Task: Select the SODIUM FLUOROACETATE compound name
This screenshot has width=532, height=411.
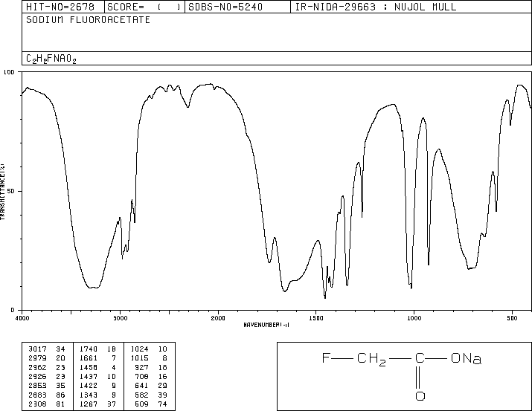Action: coord(88,19)
